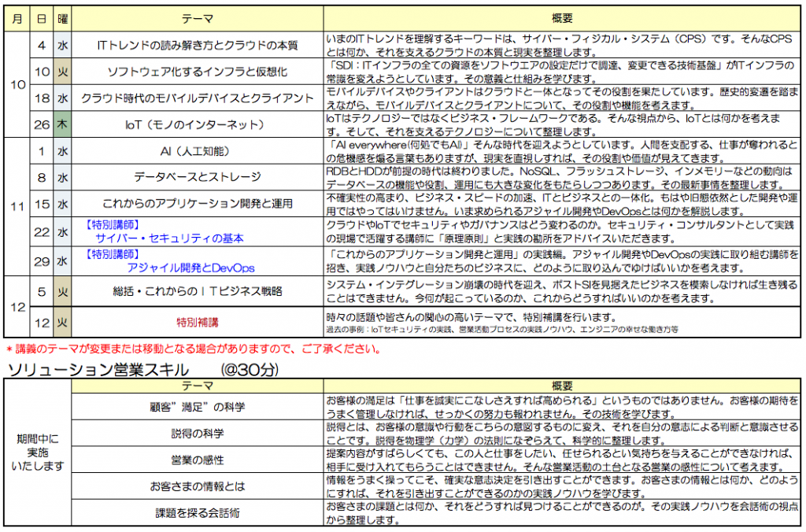Click the テーマ header of the upper table
This screenshot has width=806, height=532.
[x=198, y=19]
